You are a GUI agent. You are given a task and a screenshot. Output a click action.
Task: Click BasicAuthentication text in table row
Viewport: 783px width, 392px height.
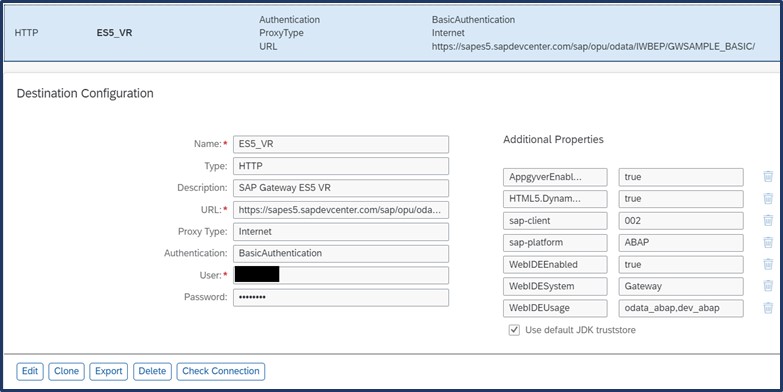[473, 20]
